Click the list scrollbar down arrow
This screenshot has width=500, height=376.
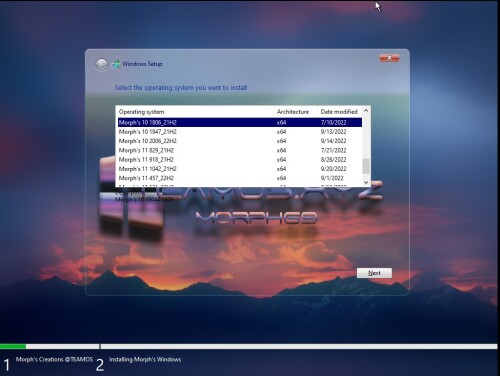click(x=366, y=182)
